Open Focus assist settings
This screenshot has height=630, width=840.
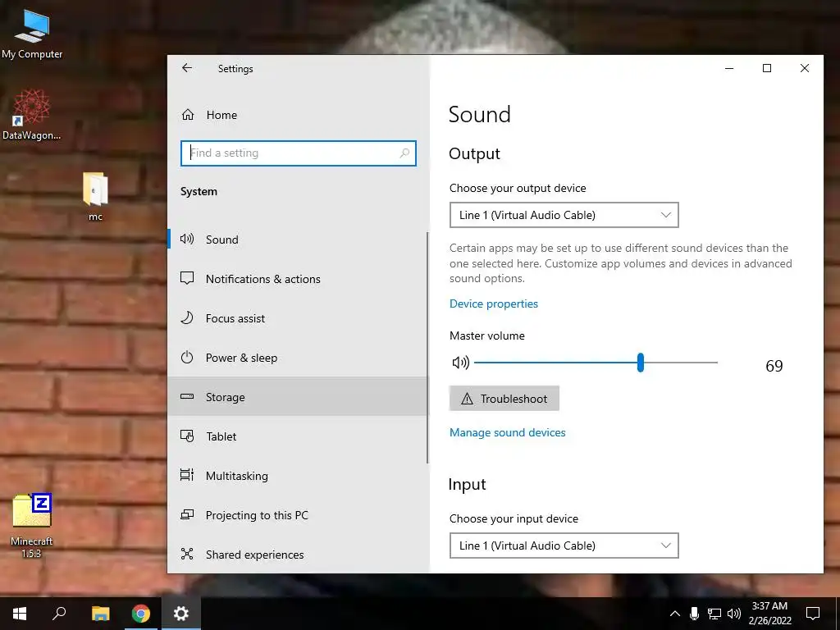coord(297,318)
